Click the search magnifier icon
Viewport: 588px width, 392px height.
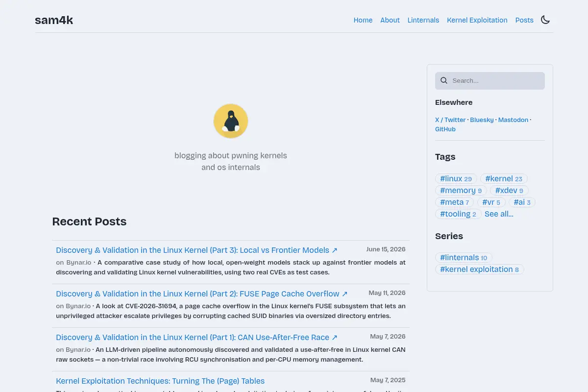[444, 81]
